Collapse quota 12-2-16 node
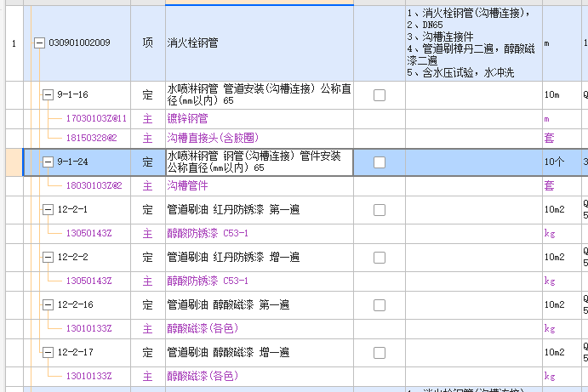This screenshot has width=588, height=392. pyautogui.click(x=48, y=304)
